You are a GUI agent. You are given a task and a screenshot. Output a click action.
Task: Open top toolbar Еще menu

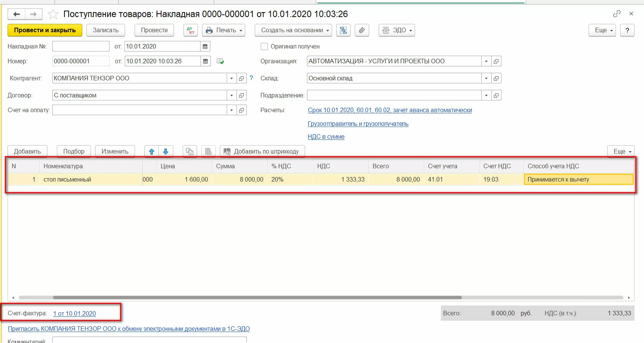coord(602,30)
